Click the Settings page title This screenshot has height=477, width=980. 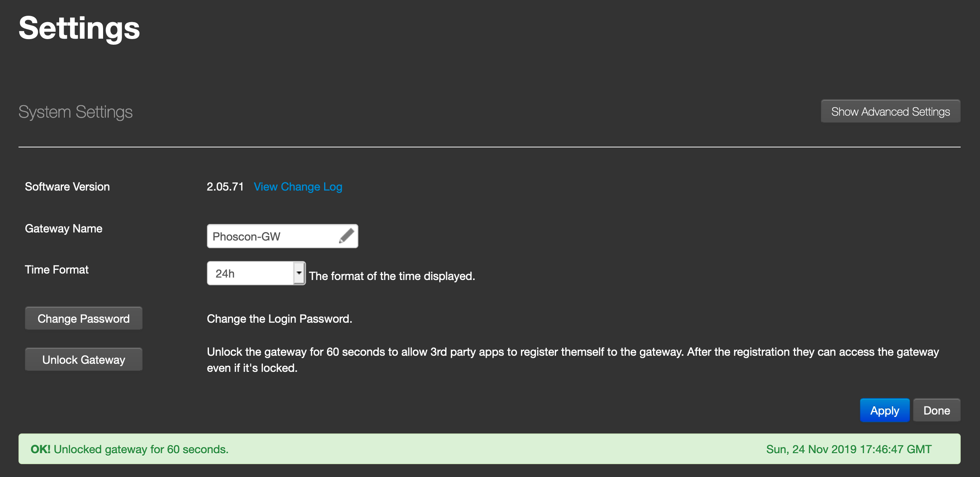[79, 28]
